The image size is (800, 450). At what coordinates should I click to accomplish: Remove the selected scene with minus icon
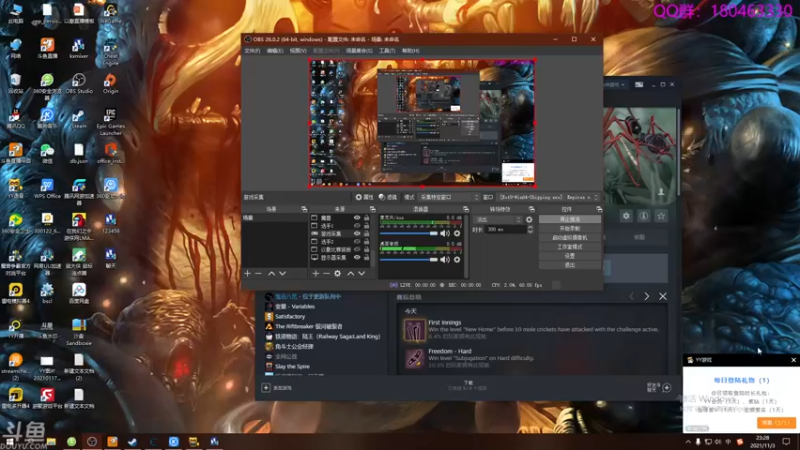pos(258,273)
